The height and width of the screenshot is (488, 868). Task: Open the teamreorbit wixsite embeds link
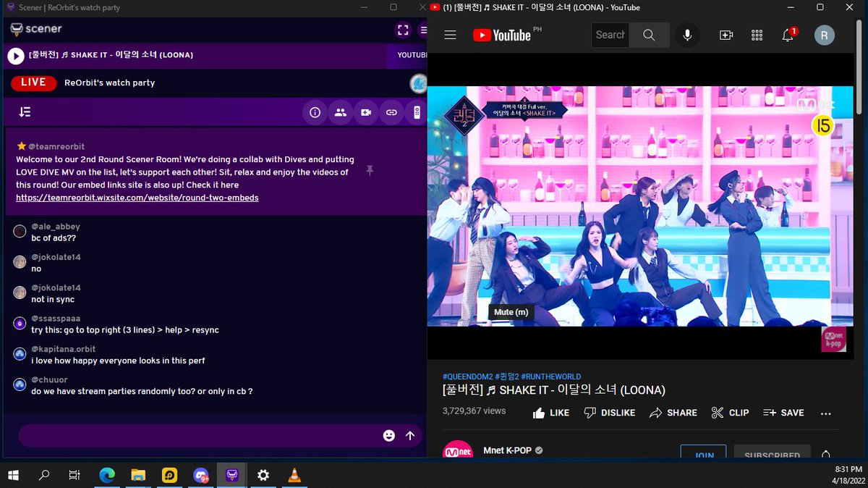tap(137, 198)
